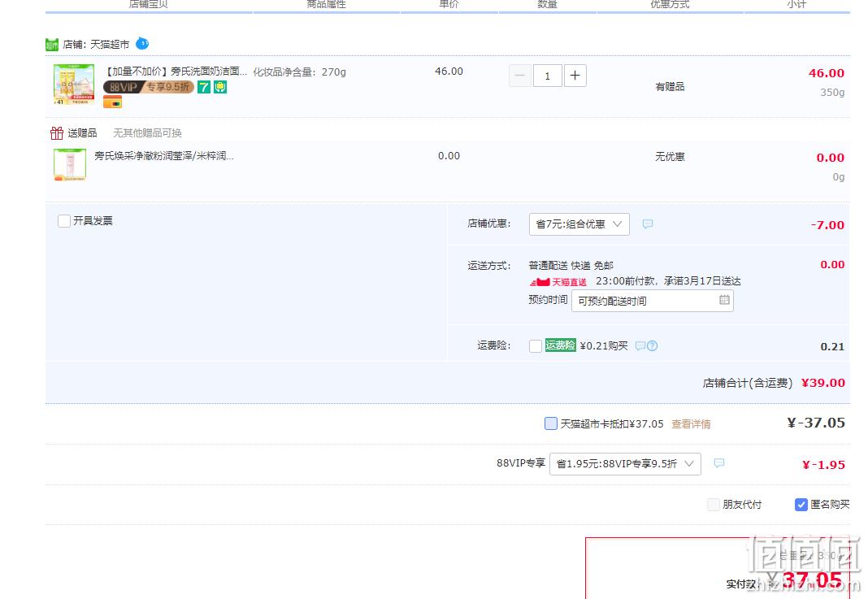This screenshot has width=868, height=599.
Task: Open the 查看详情 link
Action: (691, 424)
